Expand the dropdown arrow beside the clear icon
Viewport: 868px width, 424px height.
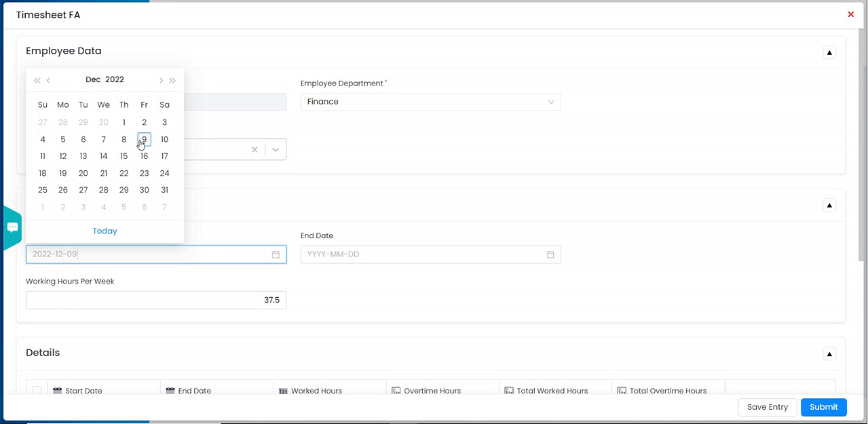[x=276, y=150]
